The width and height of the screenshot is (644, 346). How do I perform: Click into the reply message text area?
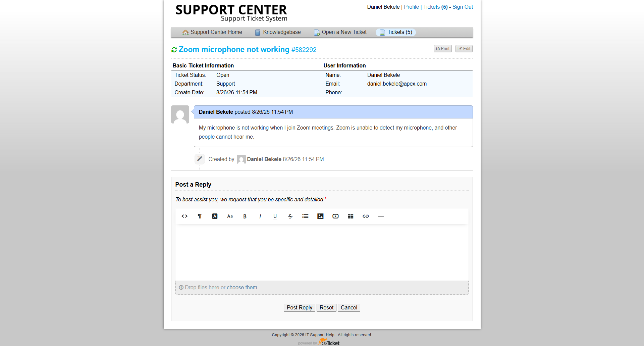pyautogui.click(x=322, y=252)
